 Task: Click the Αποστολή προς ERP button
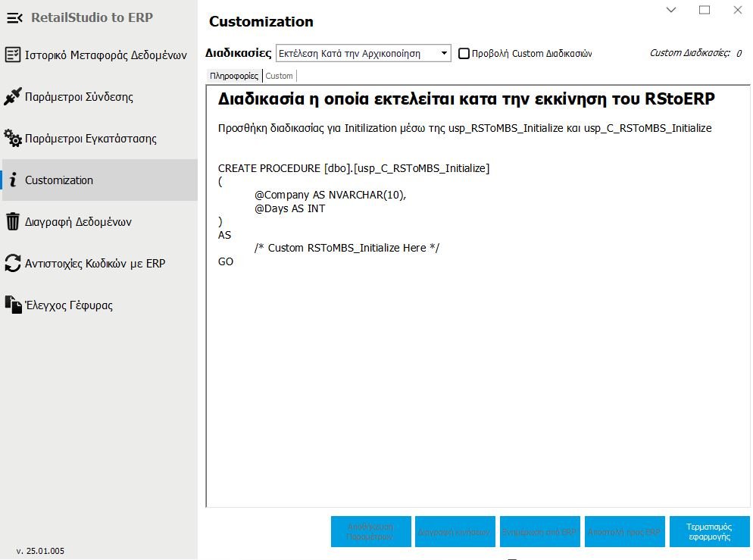coord(624,532)
